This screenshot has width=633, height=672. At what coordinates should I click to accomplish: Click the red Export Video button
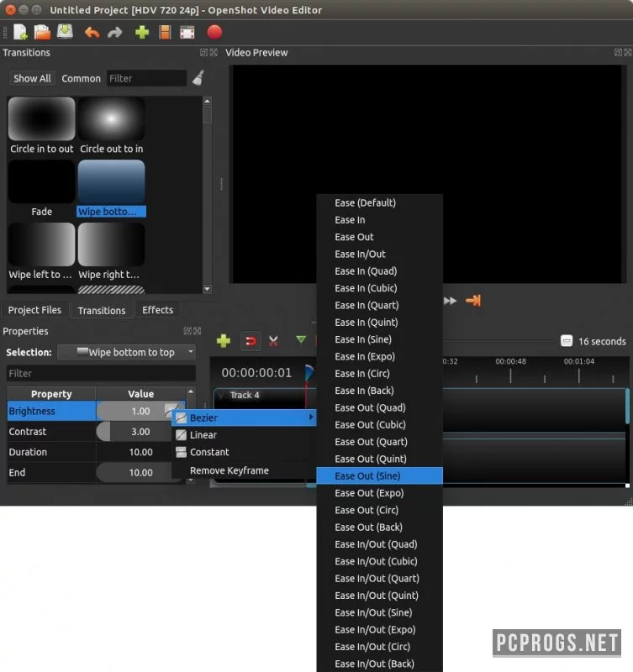[214, 32]
